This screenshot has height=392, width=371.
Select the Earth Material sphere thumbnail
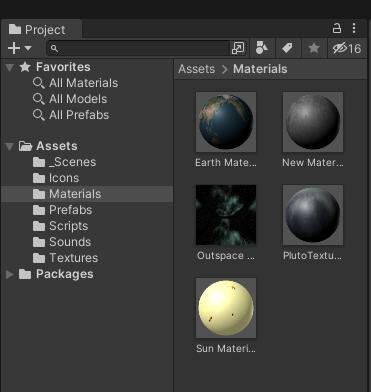point(226,122)
